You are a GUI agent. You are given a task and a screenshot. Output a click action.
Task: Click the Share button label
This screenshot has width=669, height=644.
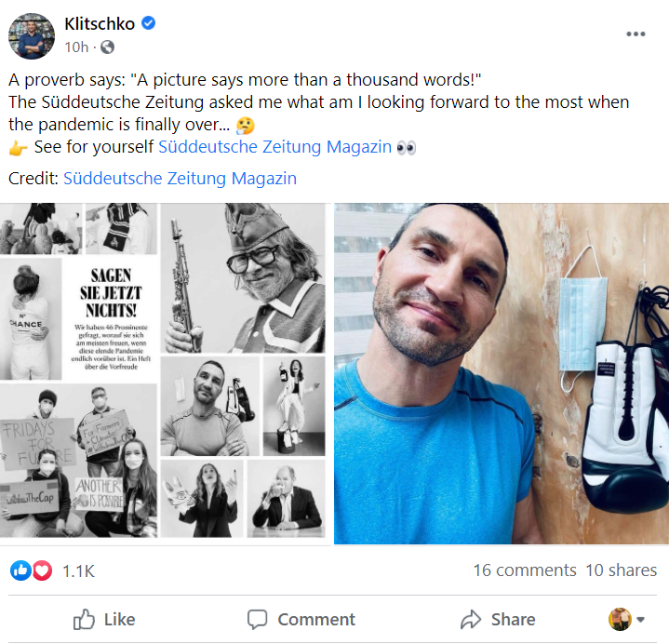tap(513, 619)
